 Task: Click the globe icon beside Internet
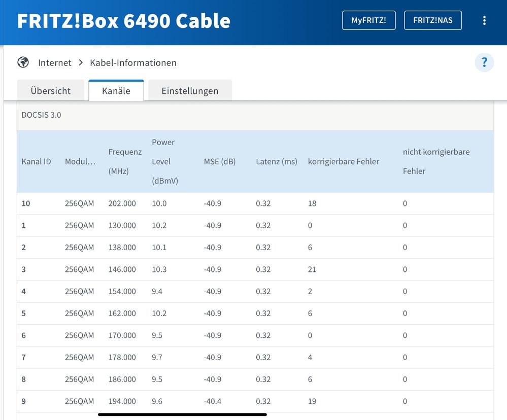click(x=23, y=62)
